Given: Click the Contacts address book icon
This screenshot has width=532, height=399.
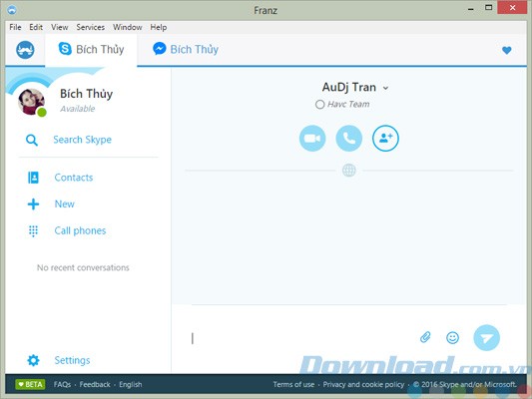Looking at the screenshot, I should (x=33, y=178).
